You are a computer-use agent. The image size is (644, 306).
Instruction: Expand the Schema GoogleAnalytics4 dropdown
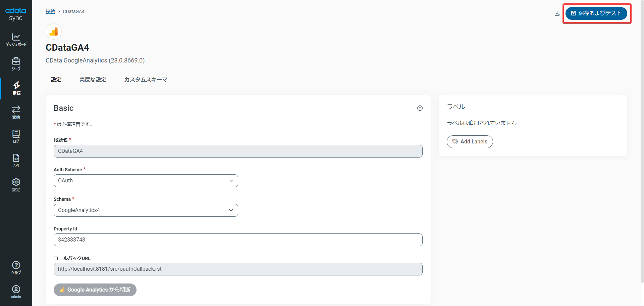146,210
